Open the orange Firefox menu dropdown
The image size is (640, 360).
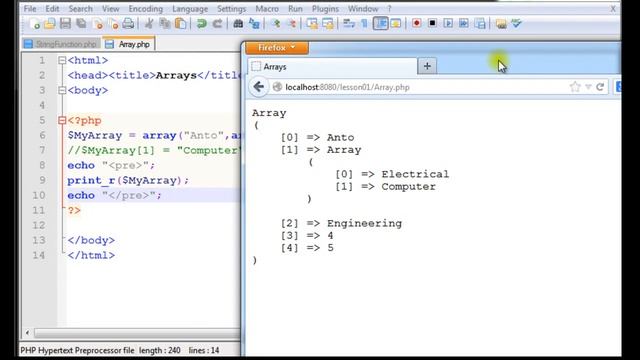277,48
